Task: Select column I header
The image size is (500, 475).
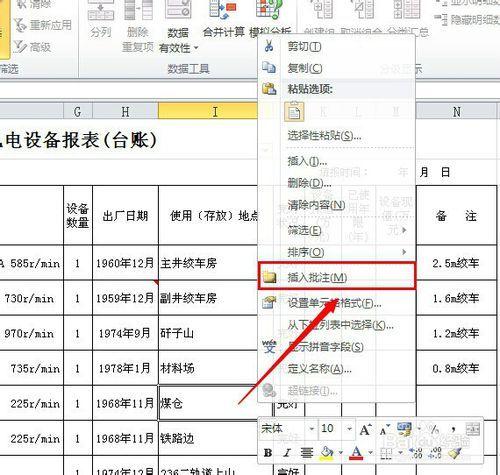Action: pos(208,112)
